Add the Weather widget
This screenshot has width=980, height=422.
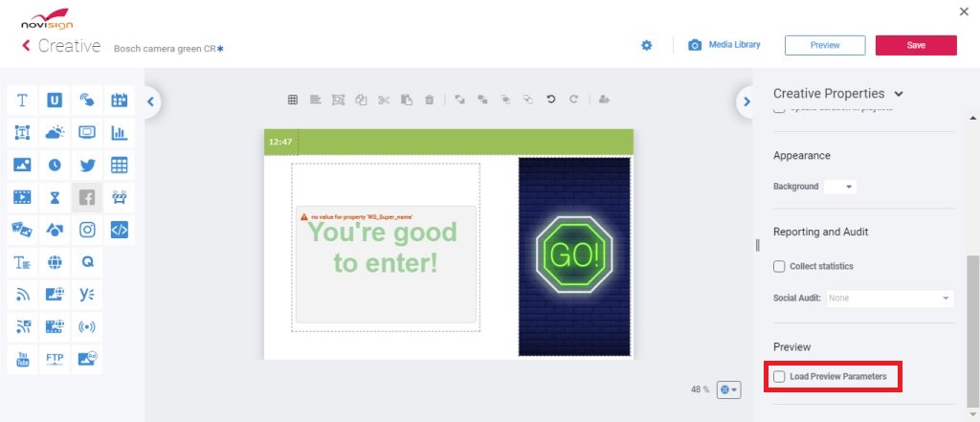pos(55,133)
